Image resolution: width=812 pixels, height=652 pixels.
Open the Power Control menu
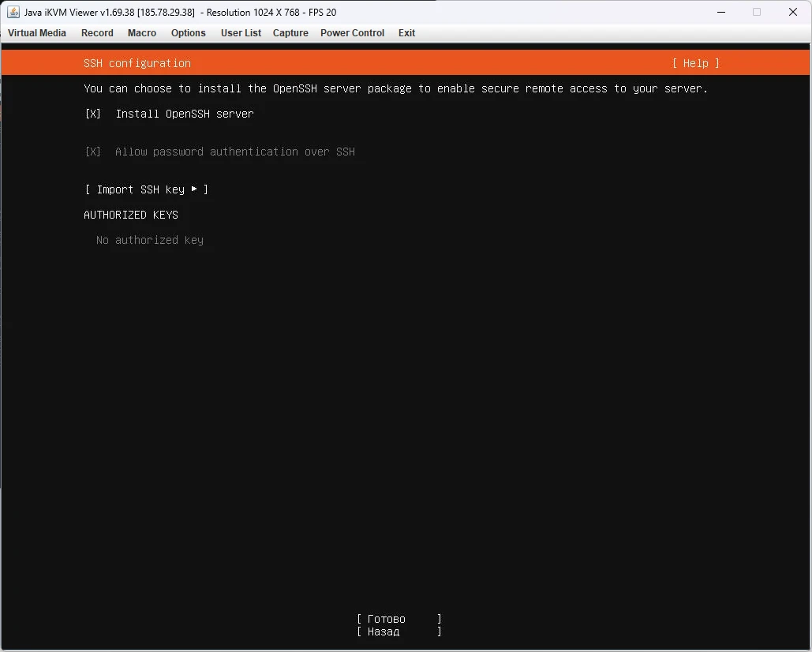point(352,33)
